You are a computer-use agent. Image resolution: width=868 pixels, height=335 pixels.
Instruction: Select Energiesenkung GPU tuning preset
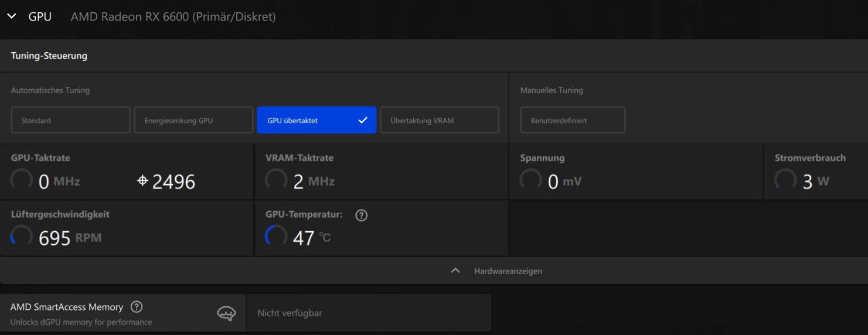coord(193,120)
